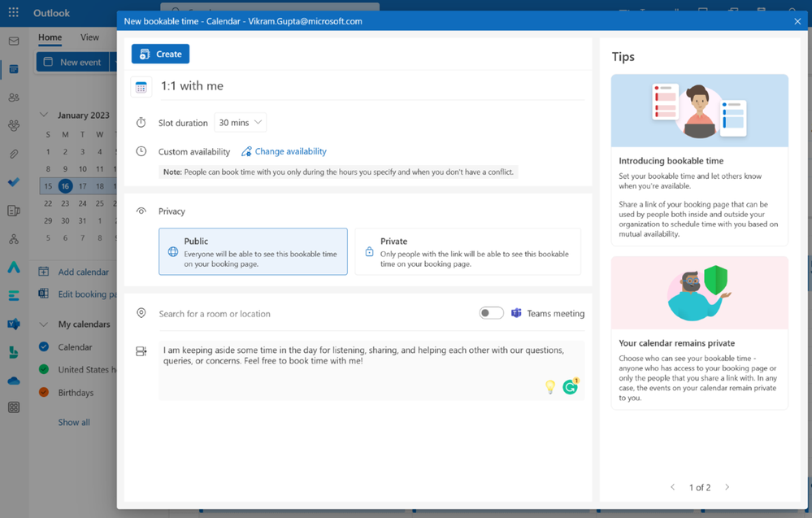This screenshot has width=812, height=518.
Task: Open the teal lines app icon in sidebar
Action: click(x=14, y=295)
